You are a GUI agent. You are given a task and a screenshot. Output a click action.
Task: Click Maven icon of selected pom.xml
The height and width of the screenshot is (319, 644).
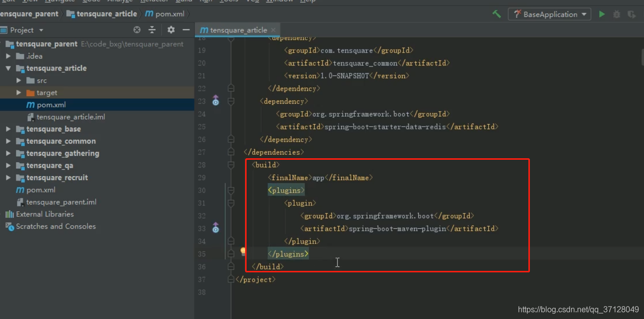click(x=30, y=105)
